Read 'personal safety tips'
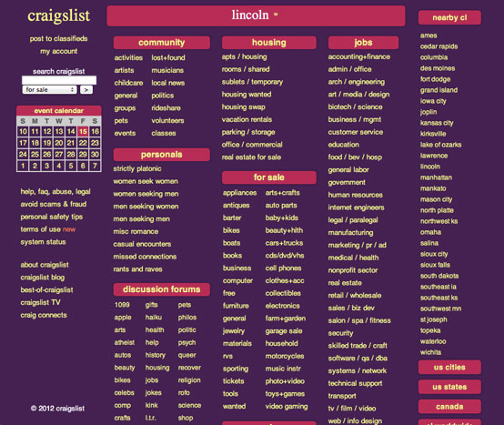 tap(52, 217)
